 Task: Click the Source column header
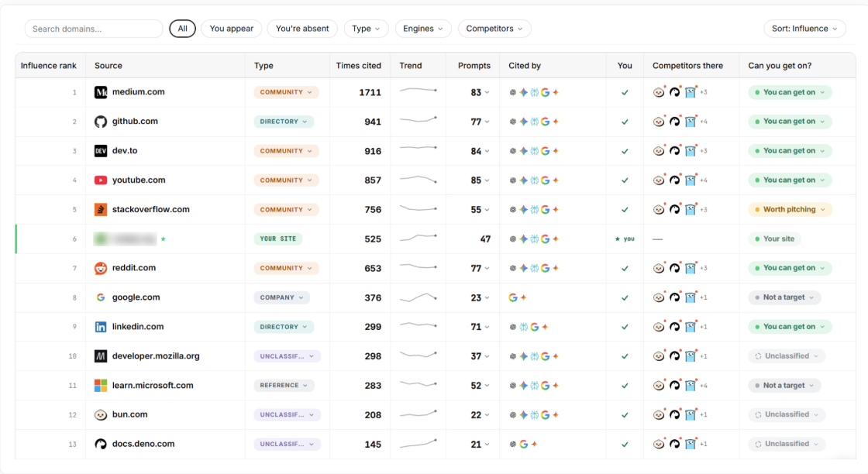tap(108, 65)
